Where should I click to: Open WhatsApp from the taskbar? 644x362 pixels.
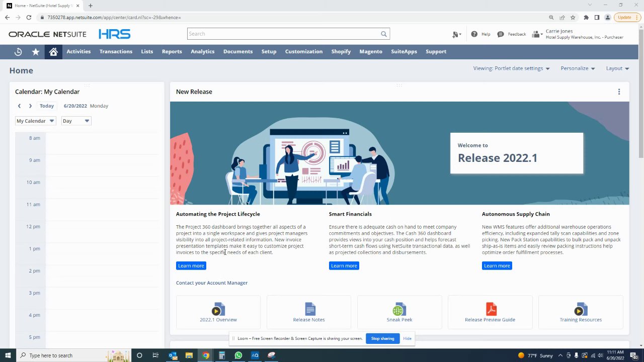tap(238, 355)
